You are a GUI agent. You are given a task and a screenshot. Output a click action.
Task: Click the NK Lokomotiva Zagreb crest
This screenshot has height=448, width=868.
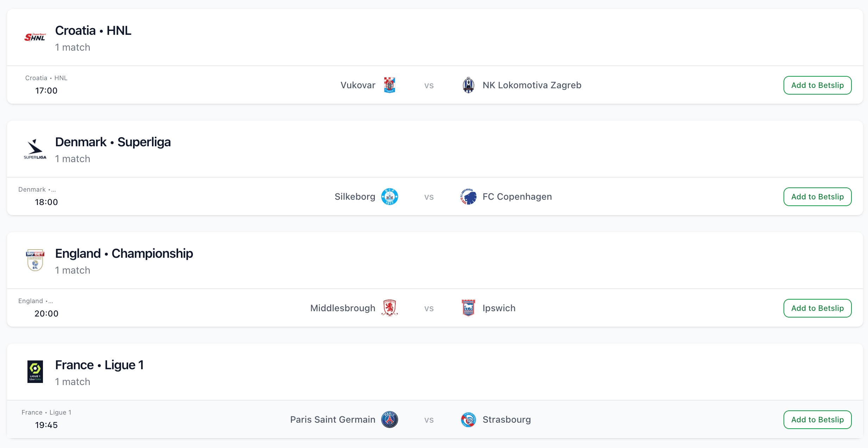468,85
